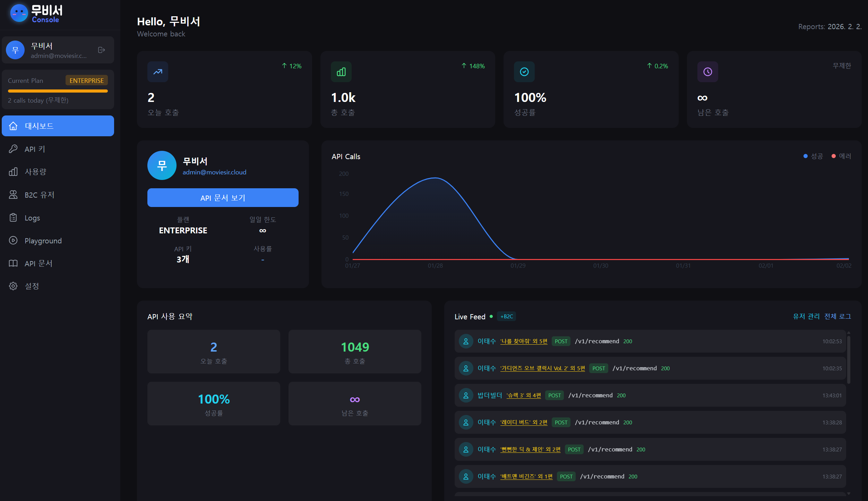Toggle the 에러 legend in API Calls chart
Screen dimensions: 868x501
click(841, 156)
